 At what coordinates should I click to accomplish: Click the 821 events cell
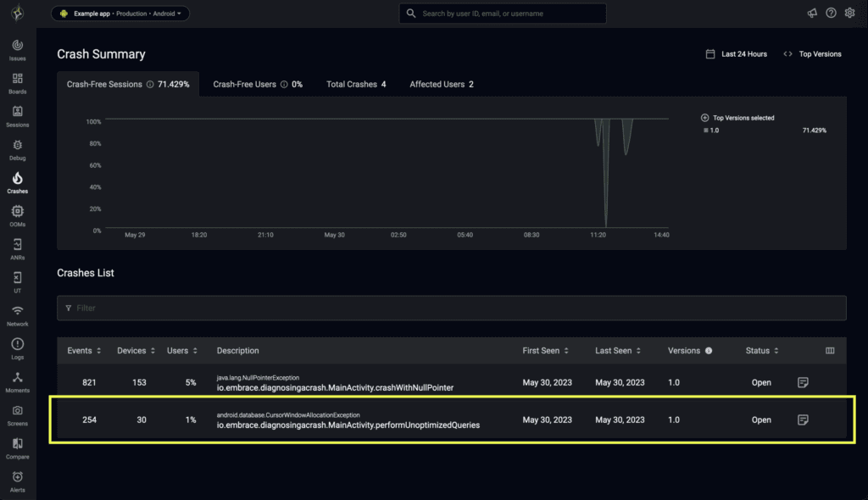point(89,382)
